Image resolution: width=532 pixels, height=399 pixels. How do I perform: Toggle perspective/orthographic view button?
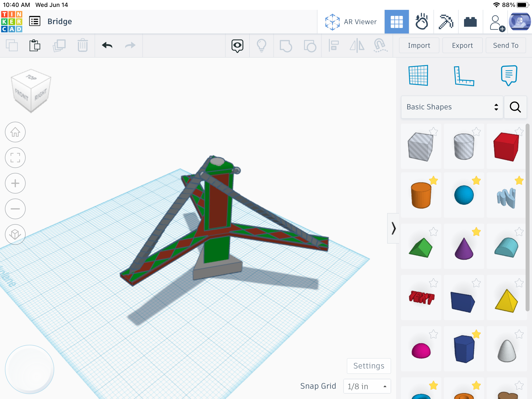(x=15, y=234)
